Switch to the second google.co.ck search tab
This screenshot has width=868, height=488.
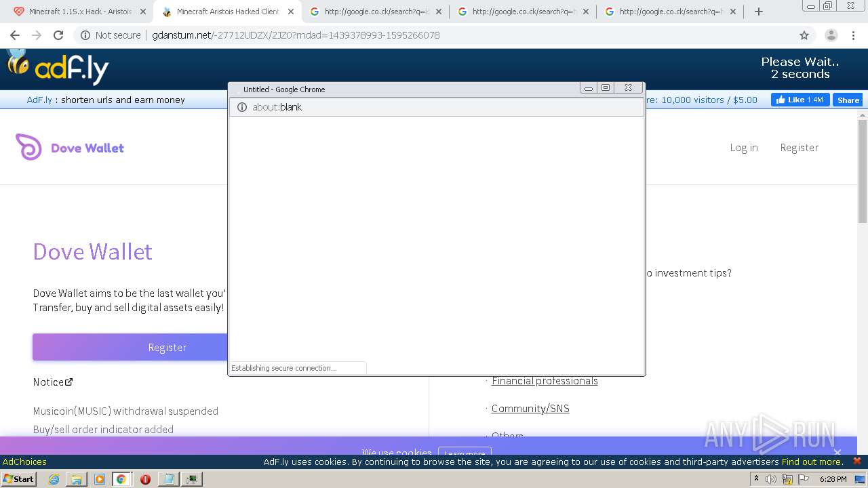click(x=524, y=12)
